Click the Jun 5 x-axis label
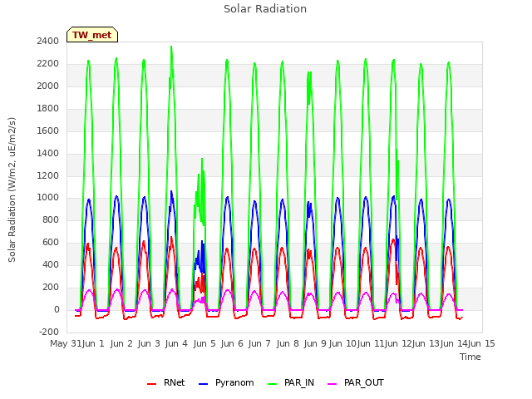Screen dimensions: 532x399 click(x=204, y=343)
